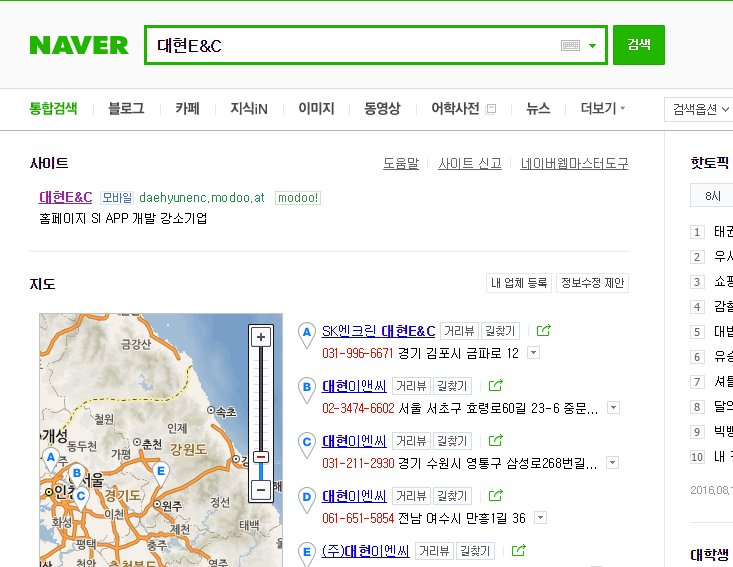Click 거리뷰 in the 061-651-5854 listing
This screenshot has height=567, width=733.
click(x=411, y=496)
